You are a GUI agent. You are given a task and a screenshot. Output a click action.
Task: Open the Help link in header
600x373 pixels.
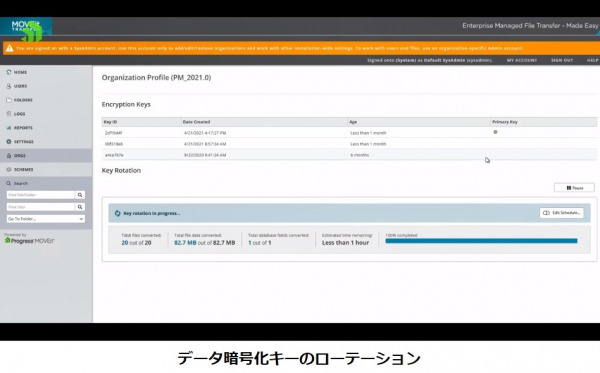click(x=592, y=60)
